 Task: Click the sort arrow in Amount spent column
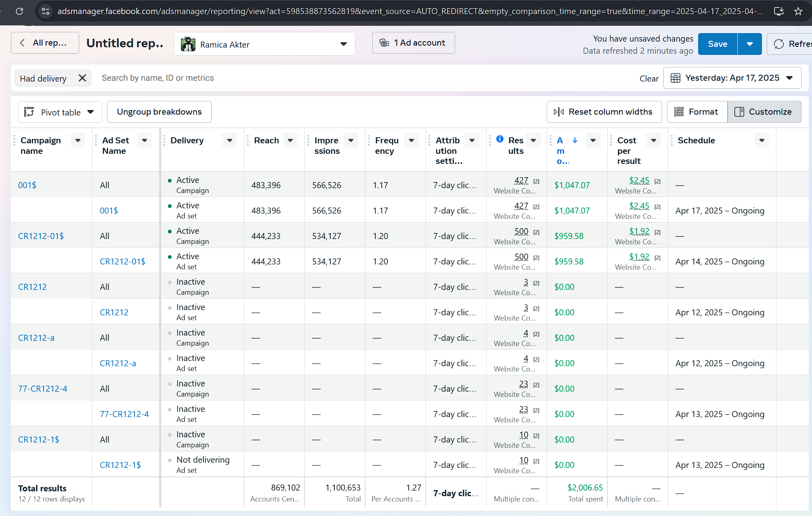(x=575, y=140)
